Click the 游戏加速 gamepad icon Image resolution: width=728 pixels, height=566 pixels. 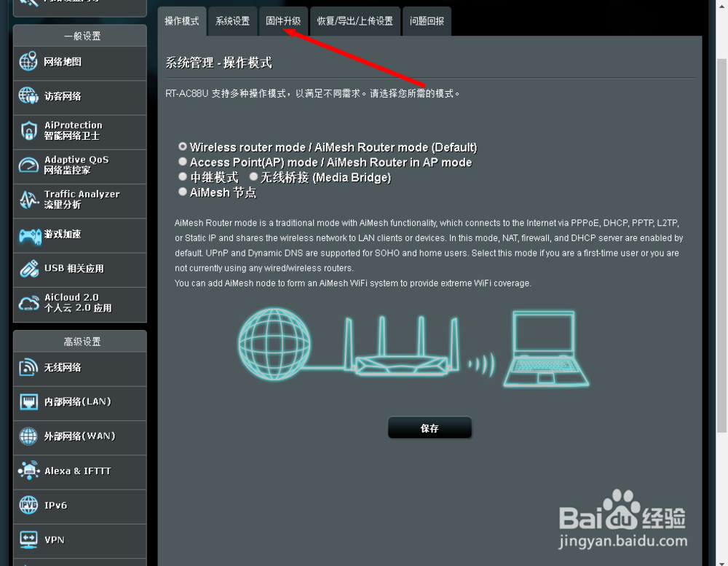click(29, 235)
